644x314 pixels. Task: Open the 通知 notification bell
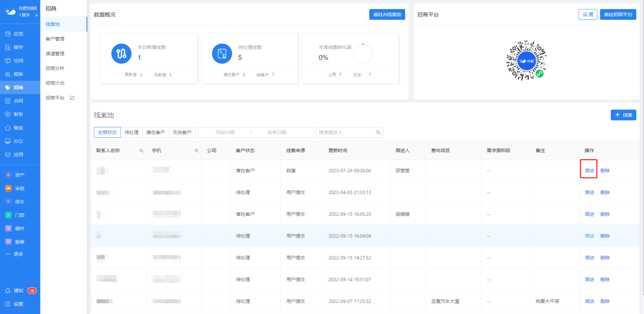(x=8, y=291)
